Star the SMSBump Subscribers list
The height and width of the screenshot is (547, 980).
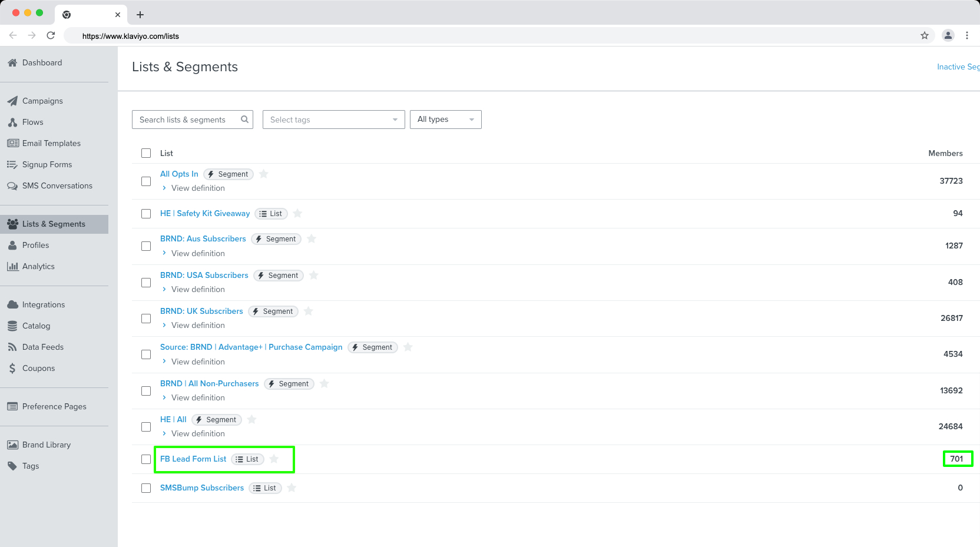(292, 488)
